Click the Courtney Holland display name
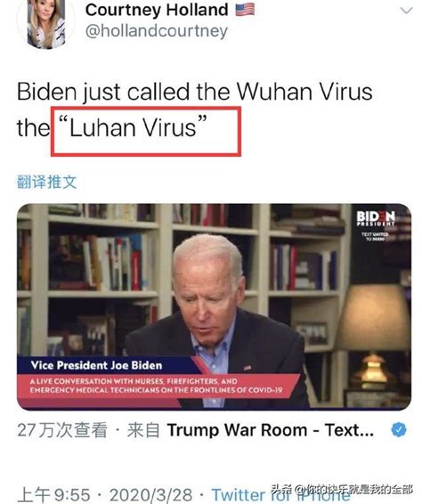The height and width of the screenshot is (504, 422). tap(157, 10)
